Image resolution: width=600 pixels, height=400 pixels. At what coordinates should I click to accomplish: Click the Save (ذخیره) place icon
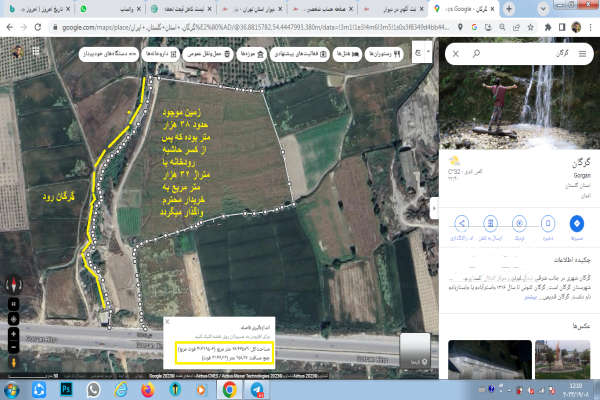[x=548, y=224]
